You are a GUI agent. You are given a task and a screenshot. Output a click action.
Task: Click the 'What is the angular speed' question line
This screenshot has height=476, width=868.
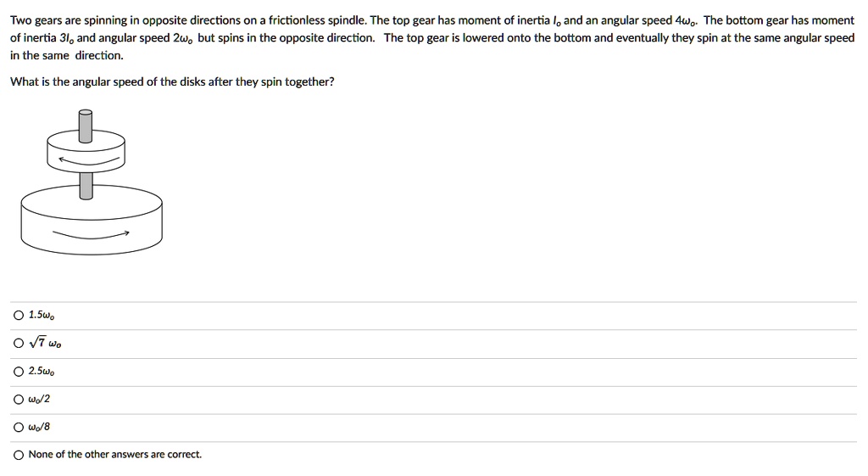pos(172,82)
